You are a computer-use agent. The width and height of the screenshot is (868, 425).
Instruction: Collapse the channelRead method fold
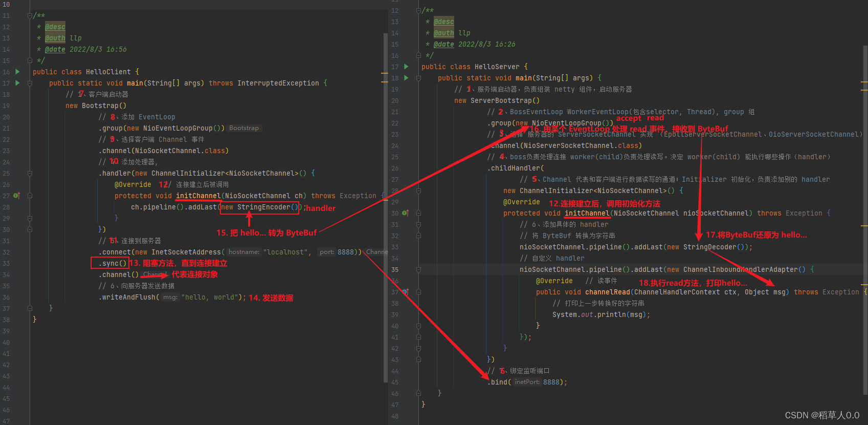(418, 292)
